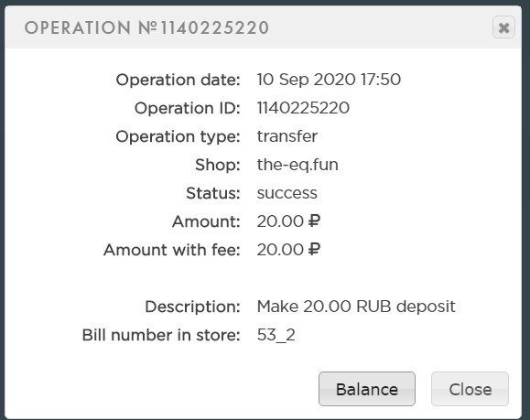Open the shop name the-eq.fun
This screenshot has width=530, height=420.
coord(297,165)
